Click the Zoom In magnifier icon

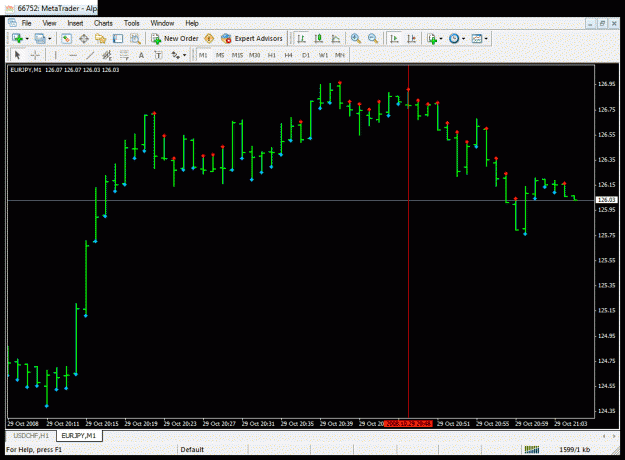[356, 39]
